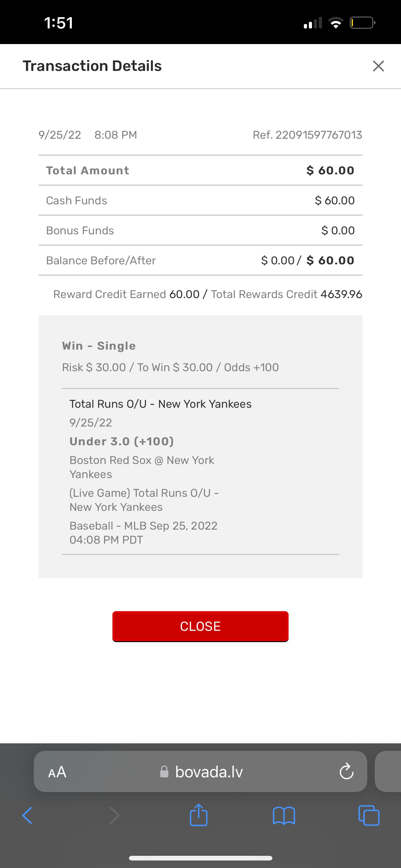Tap the home indicator bar
This screenshot has width=401, height=868.
[200, 858]
